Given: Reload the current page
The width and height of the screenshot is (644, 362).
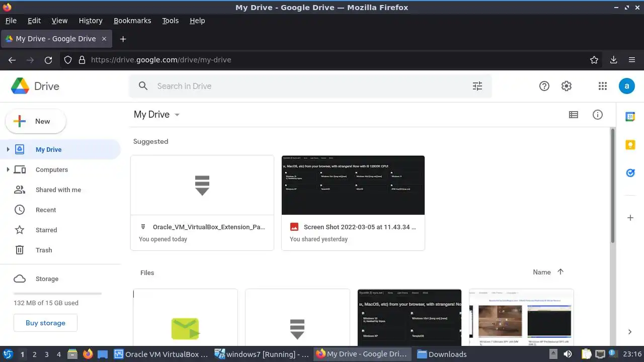Looking at the screenshot, I should (x=48, y=60).
